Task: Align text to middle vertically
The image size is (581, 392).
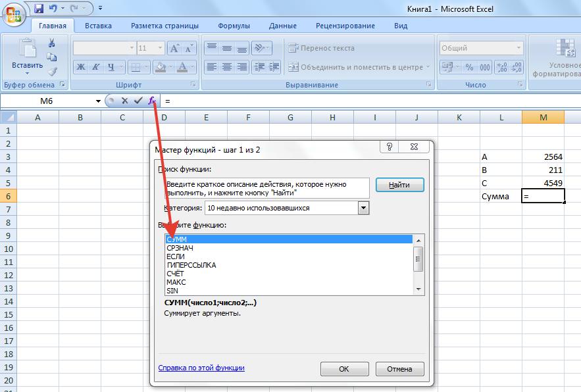Action: 227,48
